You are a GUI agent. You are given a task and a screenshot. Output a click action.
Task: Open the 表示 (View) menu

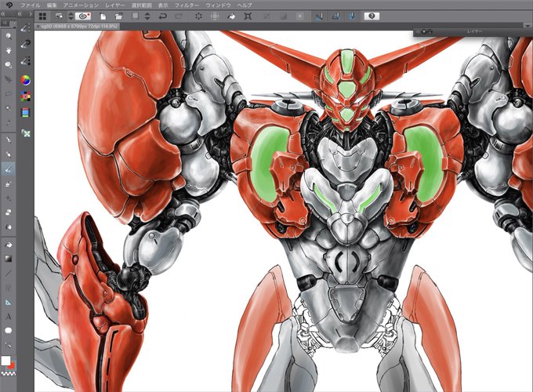click(x=163, y=5)
